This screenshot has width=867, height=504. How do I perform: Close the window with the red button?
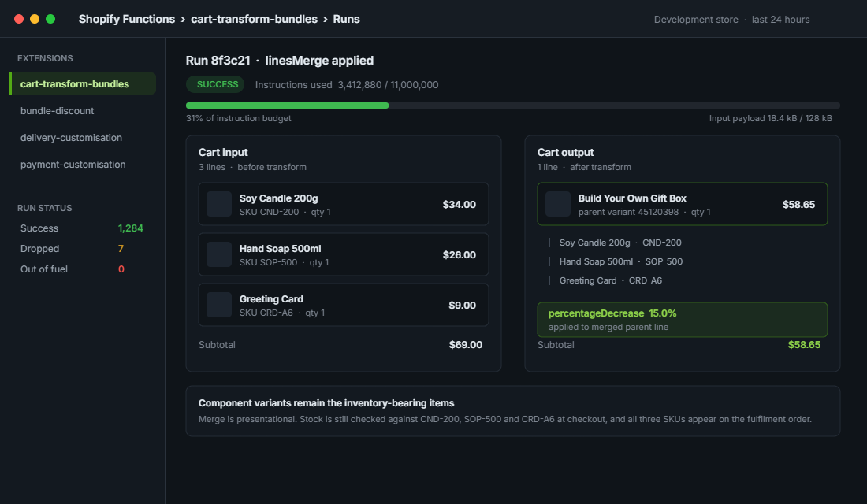19,19
